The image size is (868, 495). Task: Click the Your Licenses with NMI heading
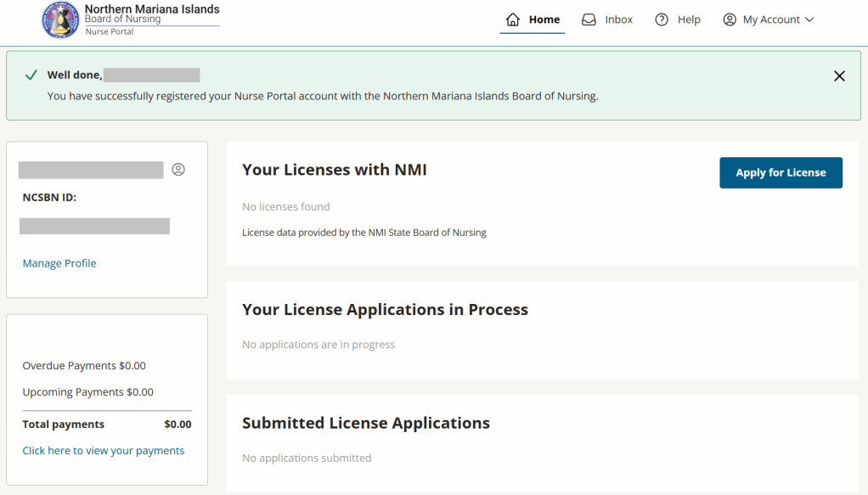point(334,170)
